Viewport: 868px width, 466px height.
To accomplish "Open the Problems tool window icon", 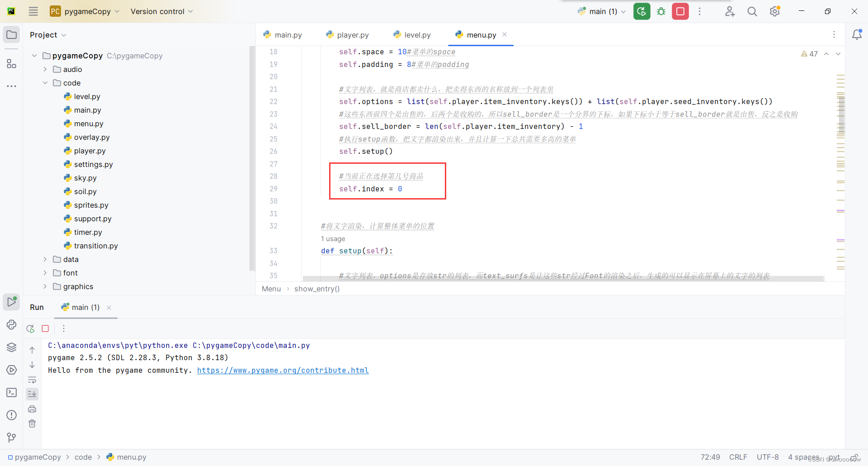I will (11, 415).
